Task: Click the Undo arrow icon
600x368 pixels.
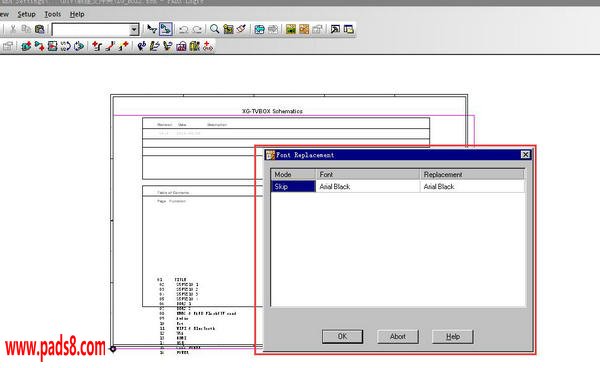Action: click(184, 29)
